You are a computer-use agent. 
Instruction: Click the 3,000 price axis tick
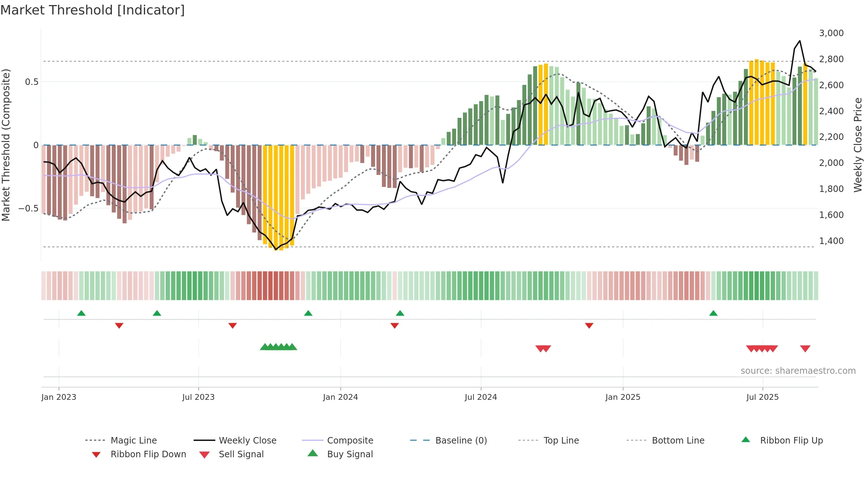(831, 33)
